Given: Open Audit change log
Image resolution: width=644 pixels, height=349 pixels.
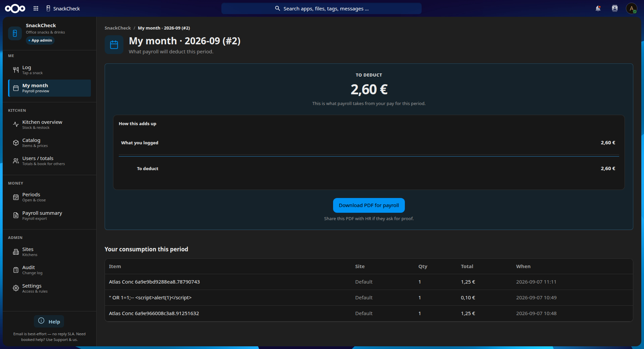Looking at the screenshot, I should 50,270.
